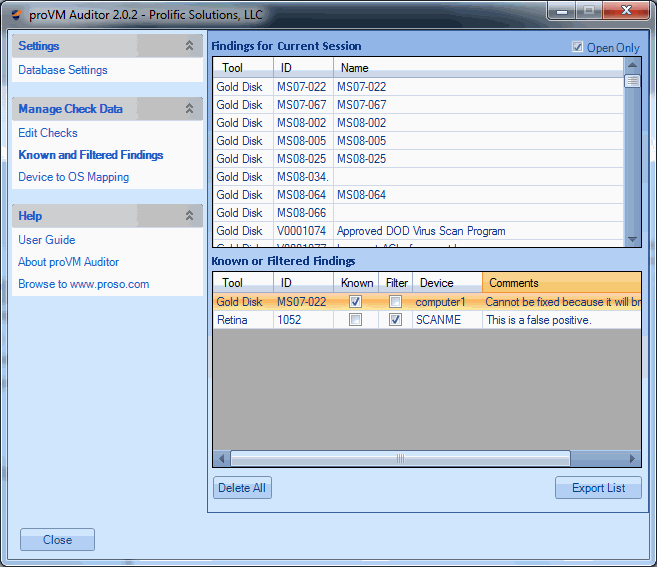657x567 pixels.
Task: Click the Comments column header
Action: [561, 283]
